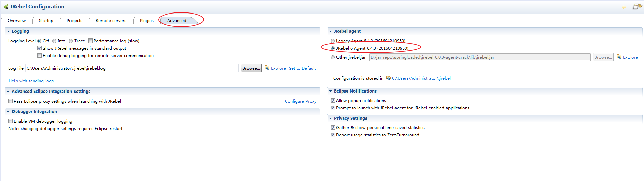Open the Overview tab
The width and height of the screenshot is (644, 181).
(x=17, y=21)
